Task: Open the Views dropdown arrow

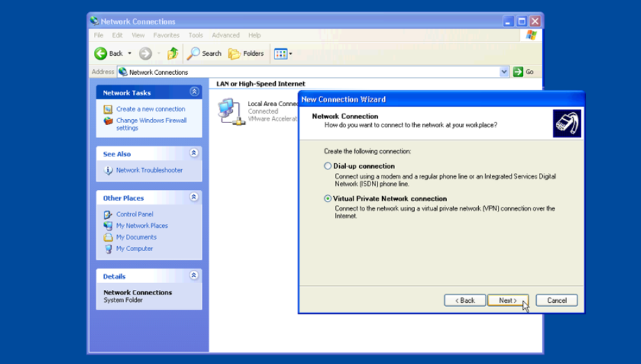Action: click(x=291, y=54)
